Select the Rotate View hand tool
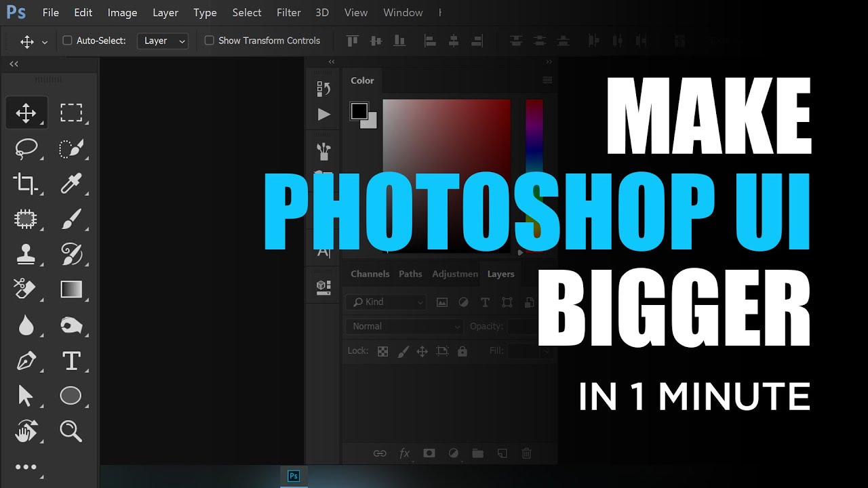The width and height of the screenshot is (868, 488). point(26,431)
